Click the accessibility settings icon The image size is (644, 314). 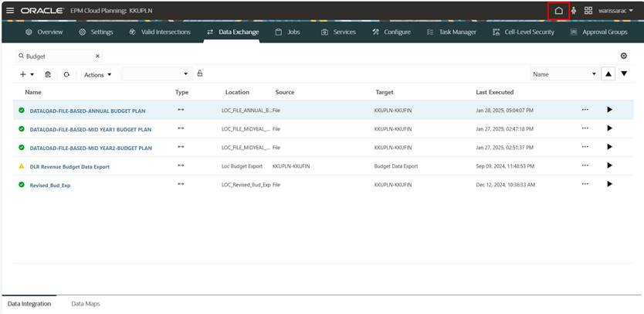pyautogui.click(x=574, y=11)
